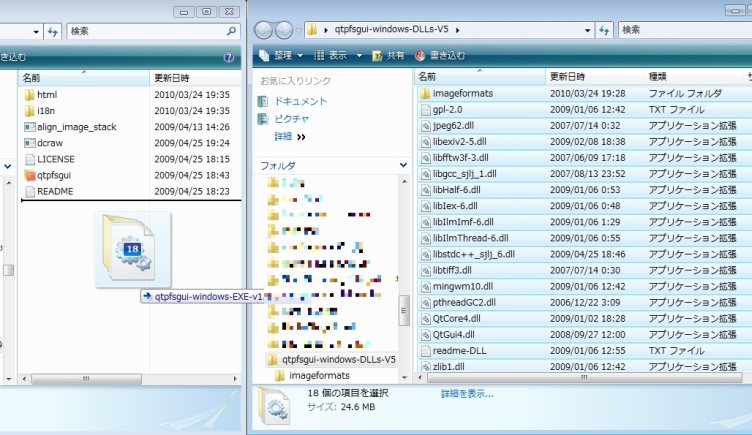The height and width of the screenshot is (435, 752).
Task: Click the readme-DLL text file icon
Action: click(425, 351)
